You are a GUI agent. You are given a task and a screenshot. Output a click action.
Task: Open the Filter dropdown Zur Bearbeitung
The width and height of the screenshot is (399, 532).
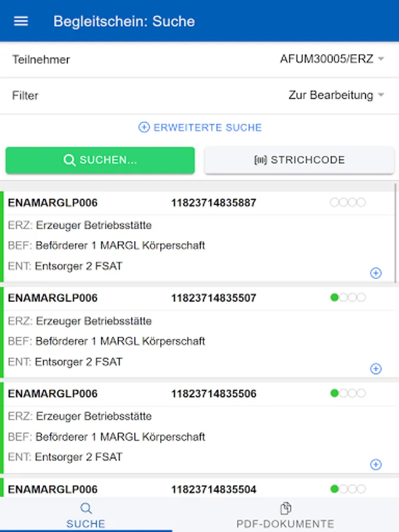(336, 95)
